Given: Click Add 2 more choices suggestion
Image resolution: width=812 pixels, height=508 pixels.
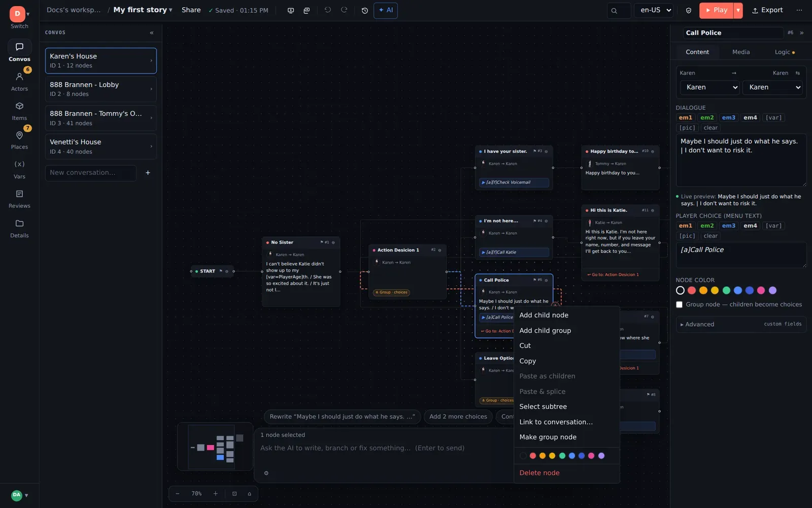Looking at the screenshot, I should point(458,417).
